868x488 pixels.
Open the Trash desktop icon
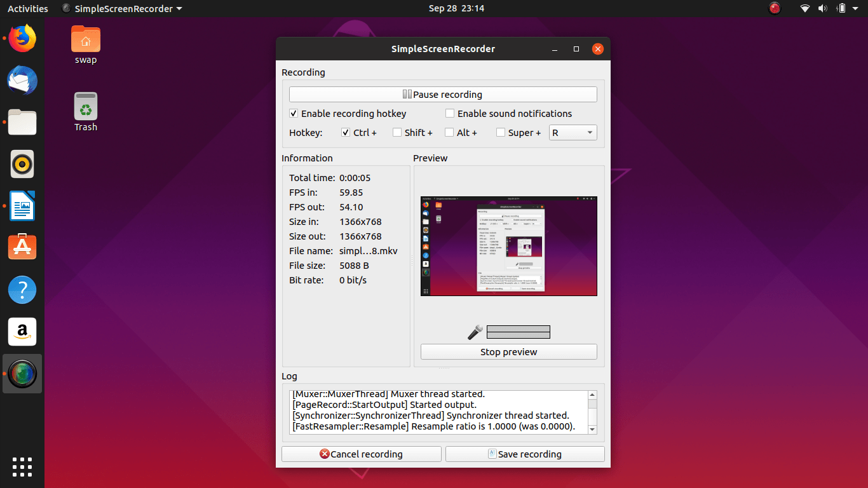click(86, 112)
